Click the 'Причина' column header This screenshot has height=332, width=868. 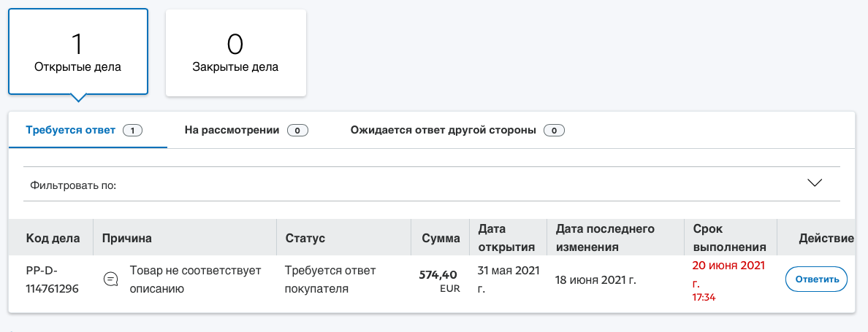[x=127, y=239]
